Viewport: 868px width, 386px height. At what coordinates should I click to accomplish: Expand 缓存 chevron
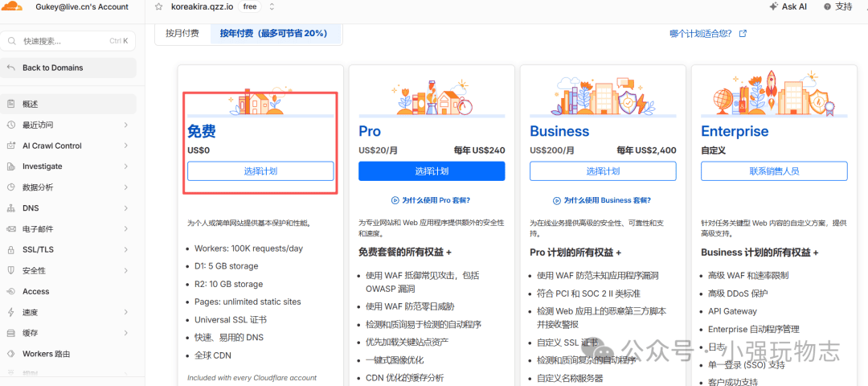pos(125,334)
